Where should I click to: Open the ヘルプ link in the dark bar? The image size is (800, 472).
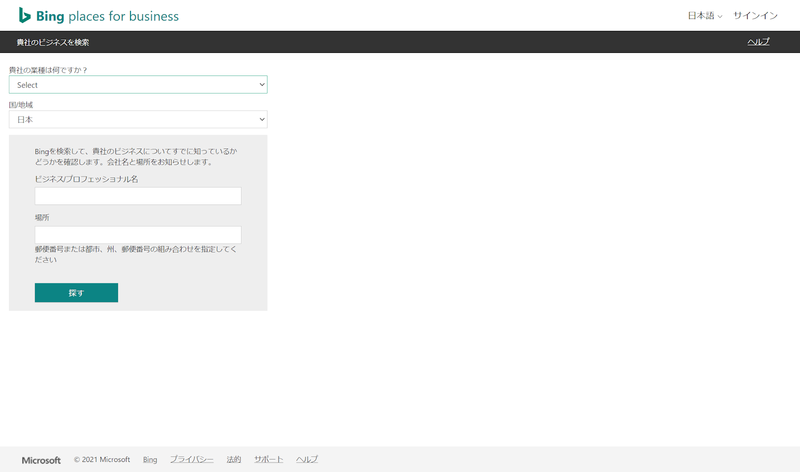coord(758,42)
